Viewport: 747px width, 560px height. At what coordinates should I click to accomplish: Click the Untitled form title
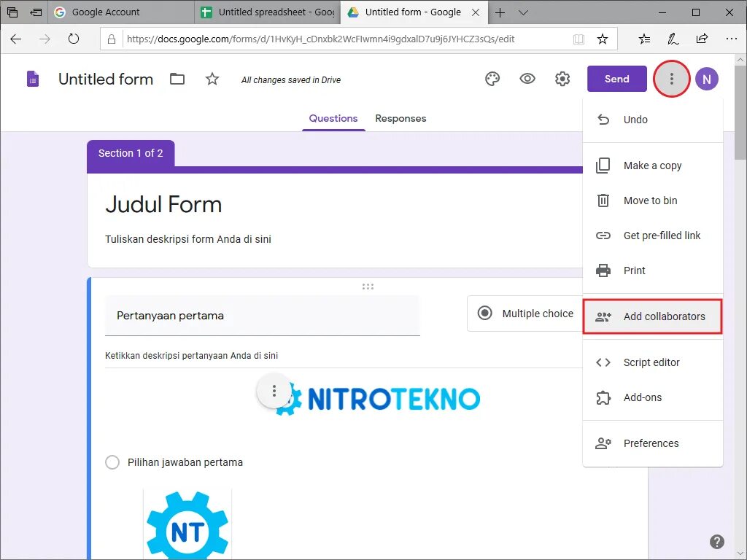[x=106, y=79]
